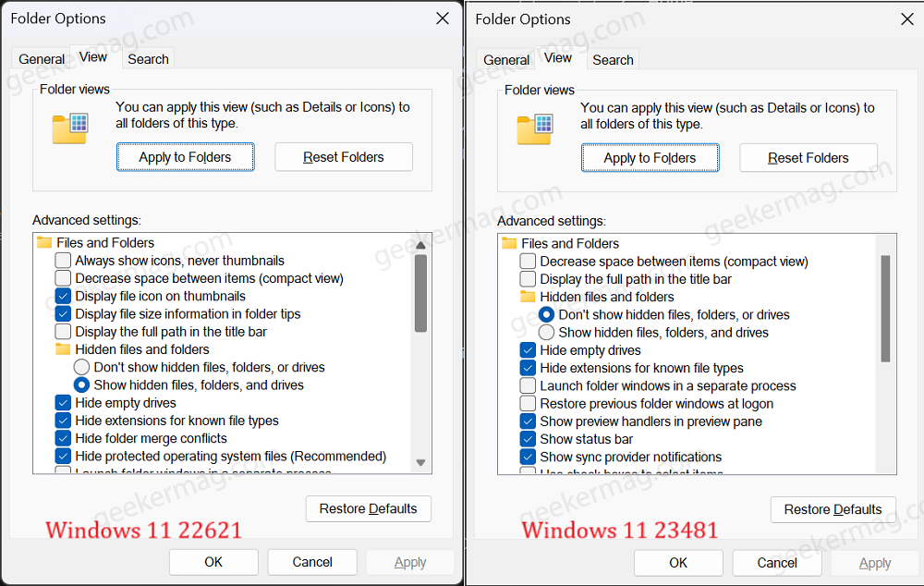Click Hidden files and folders icon, right window
This screenshot has width=924, height=586.
coord(528,297)
